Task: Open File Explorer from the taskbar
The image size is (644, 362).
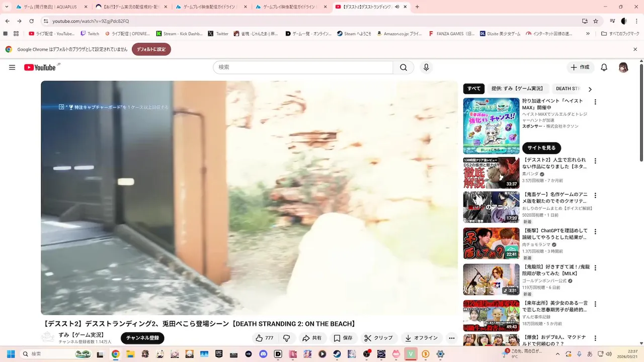Action: tap(130, 354)
